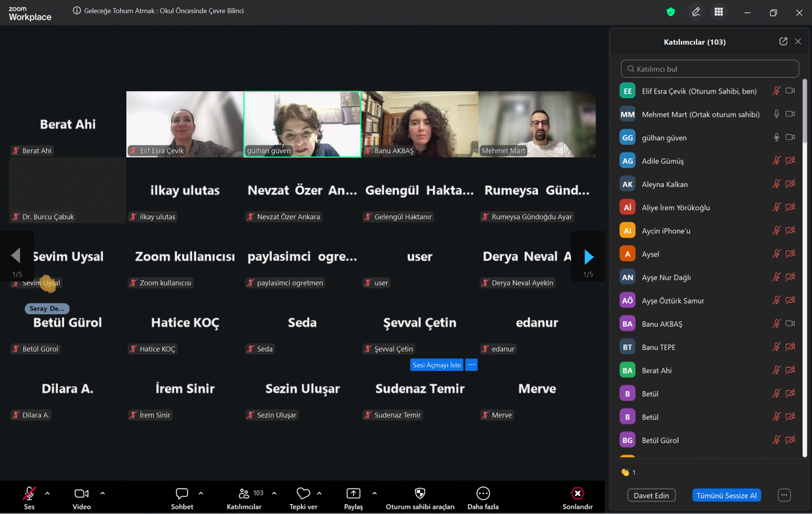Toggle gülhan güven's microphone in participant list
The image size is (812, 514).
(x=776, y=137)
